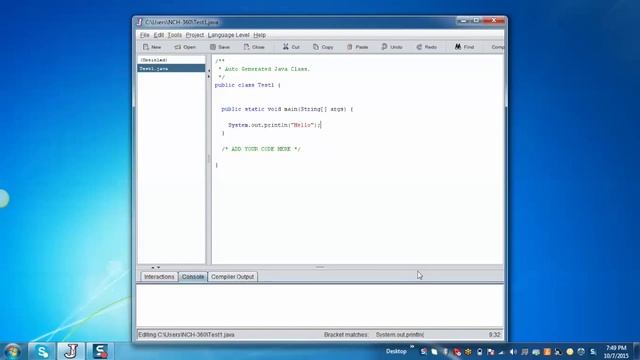This screenshot has height=360, width=640.
Task: Click the Copy toolbar button
Action: pos(323,47)
